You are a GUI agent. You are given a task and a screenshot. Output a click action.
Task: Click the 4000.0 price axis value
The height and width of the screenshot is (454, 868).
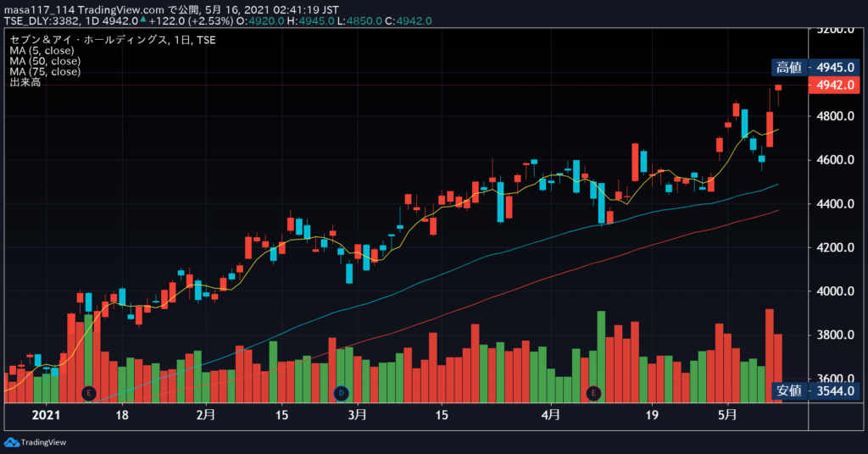pyautogui.click(x=835, y=291)
